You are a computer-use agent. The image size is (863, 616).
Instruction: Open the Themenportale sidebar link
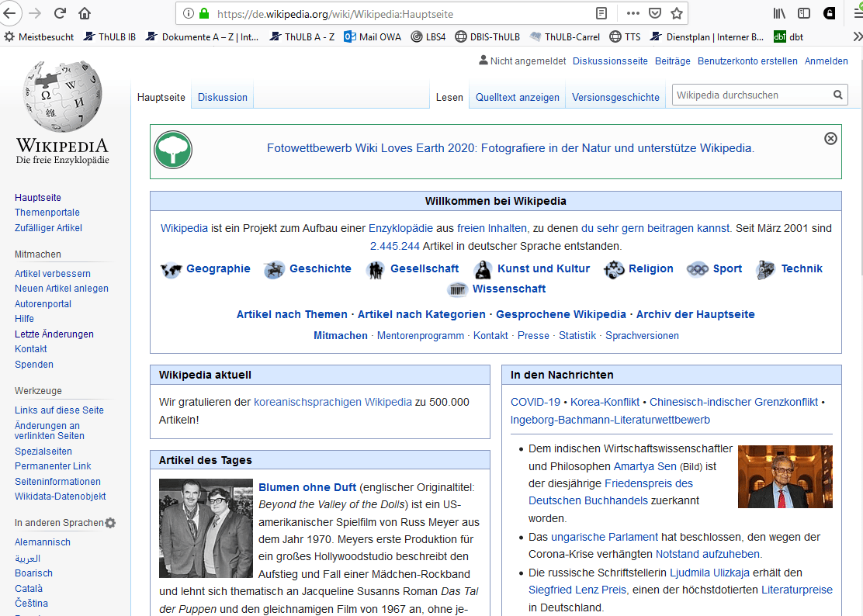coord(47,213)
